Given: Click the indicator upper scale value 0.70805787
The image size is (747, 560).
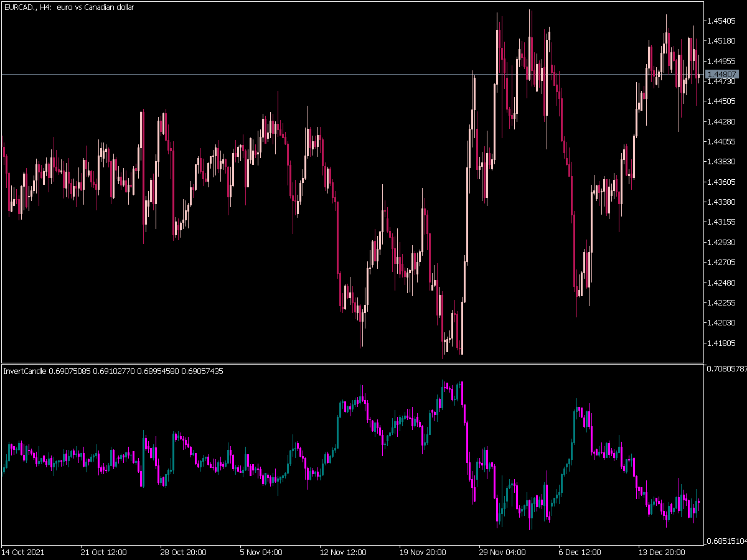Looking at the screenshot, I should (x=726, y=368).
